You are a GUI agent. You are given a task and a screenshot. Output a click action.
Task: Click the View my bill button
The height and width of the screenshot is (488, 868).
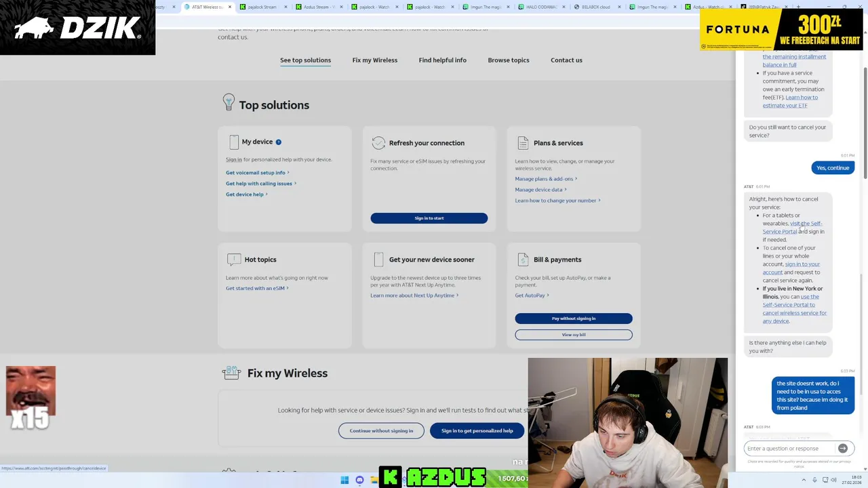[574, 335]
